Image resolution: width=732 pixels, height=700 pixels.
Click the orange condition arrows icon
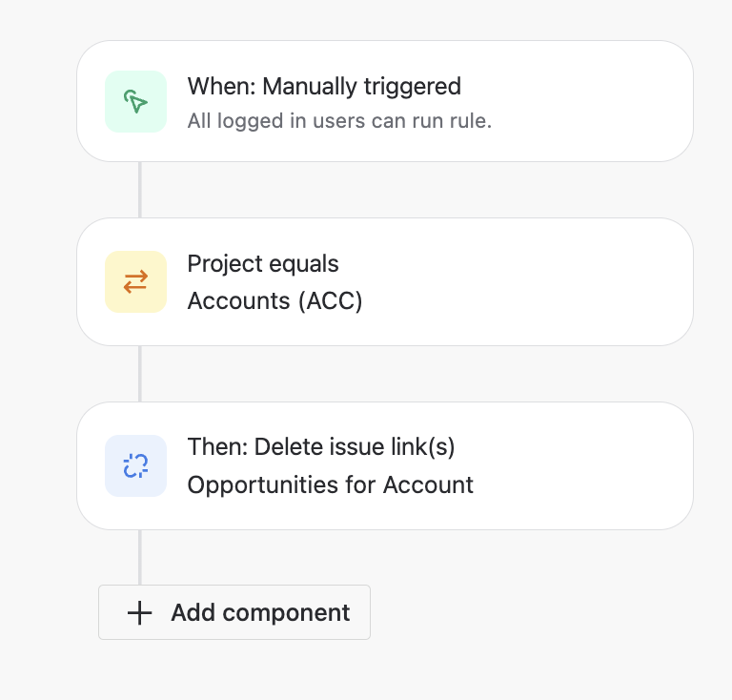[136, 282]
